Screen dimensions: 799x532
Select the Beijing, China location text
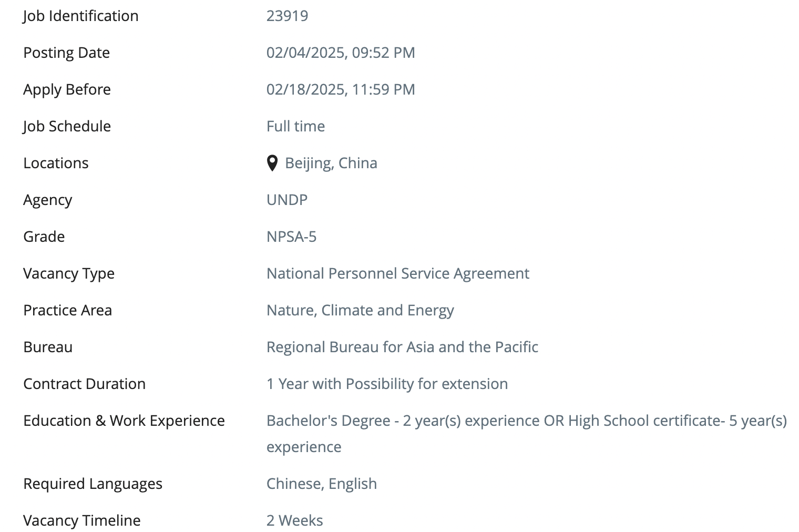pos(331,163)
